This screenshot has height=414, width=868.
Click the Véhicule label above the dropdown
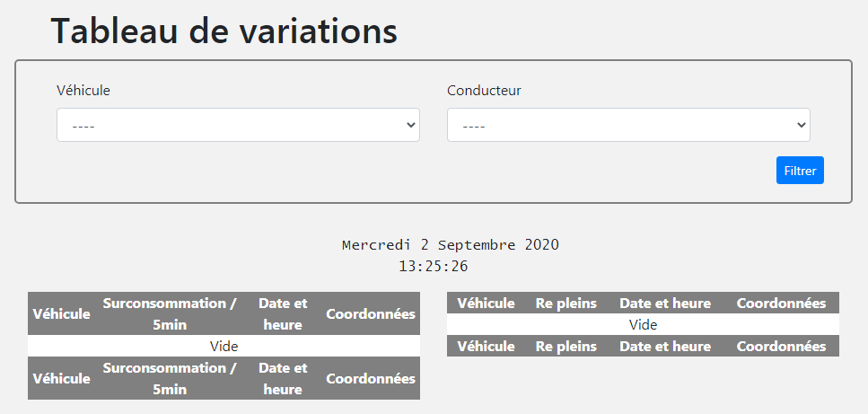83,90
